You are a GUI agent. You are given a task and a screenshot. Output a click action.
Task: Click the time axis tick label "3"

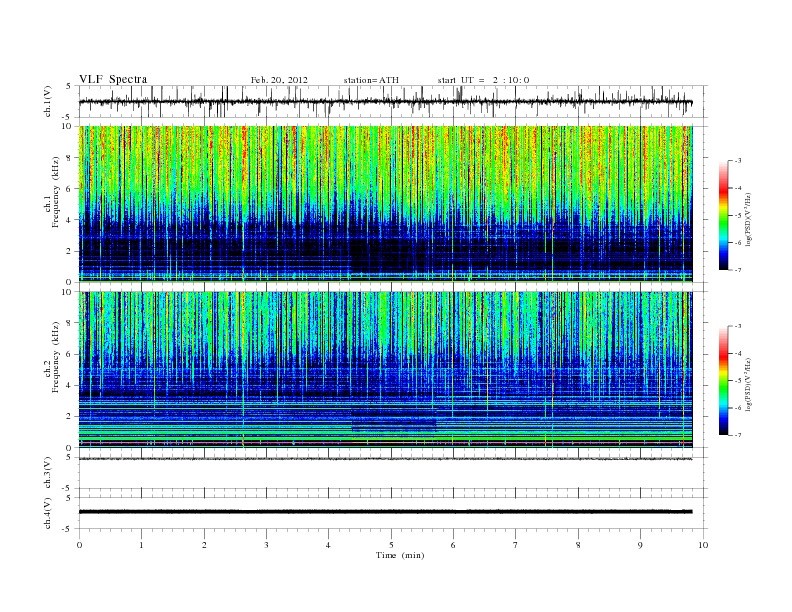click(266, 545)
